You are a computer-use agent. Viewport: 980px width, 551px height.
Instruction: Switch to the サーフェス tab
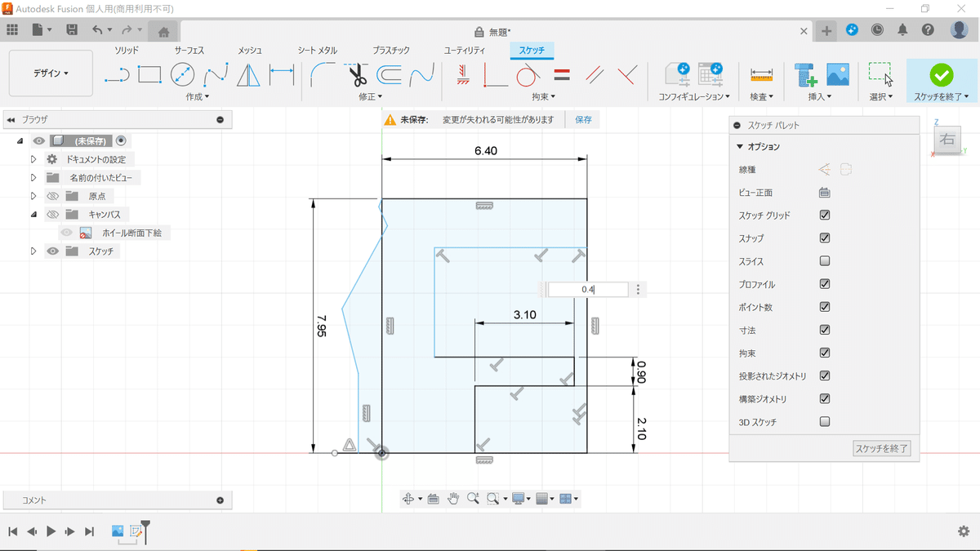pyautogui.click(x=189, y=51)
